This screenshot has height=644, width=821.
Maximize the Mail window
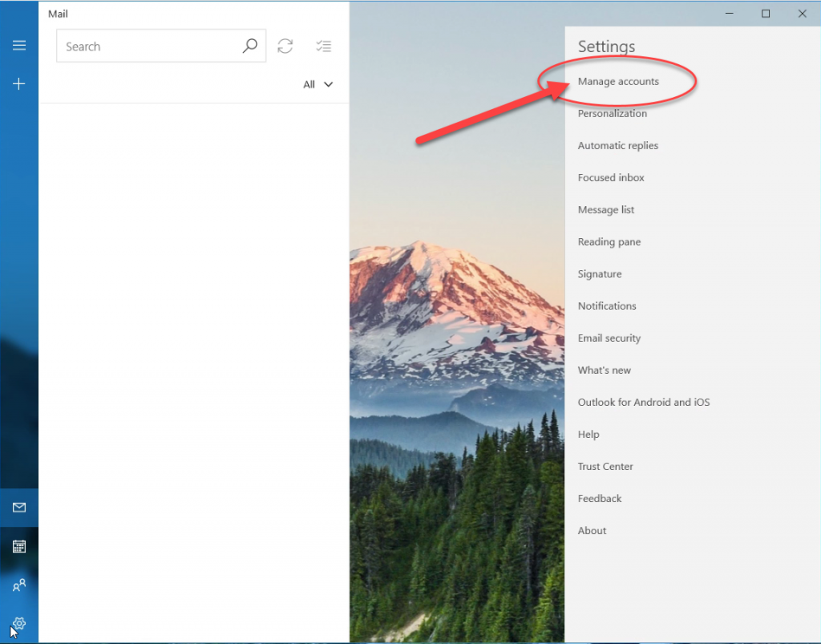pyautogui.click(x=766, y=14)
